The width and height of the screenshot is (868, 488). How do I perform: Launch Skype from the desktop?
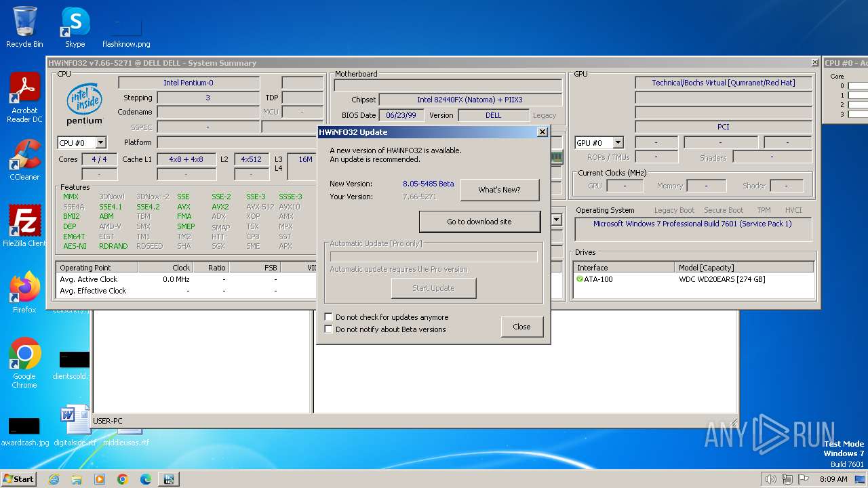tap(75, 27)
